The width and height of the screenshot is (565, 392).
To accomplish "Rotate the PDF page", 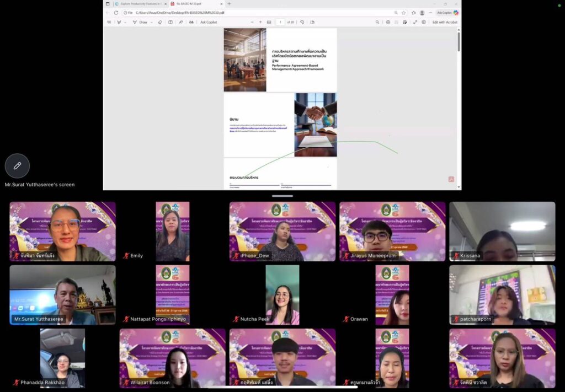I will (302, 23).
